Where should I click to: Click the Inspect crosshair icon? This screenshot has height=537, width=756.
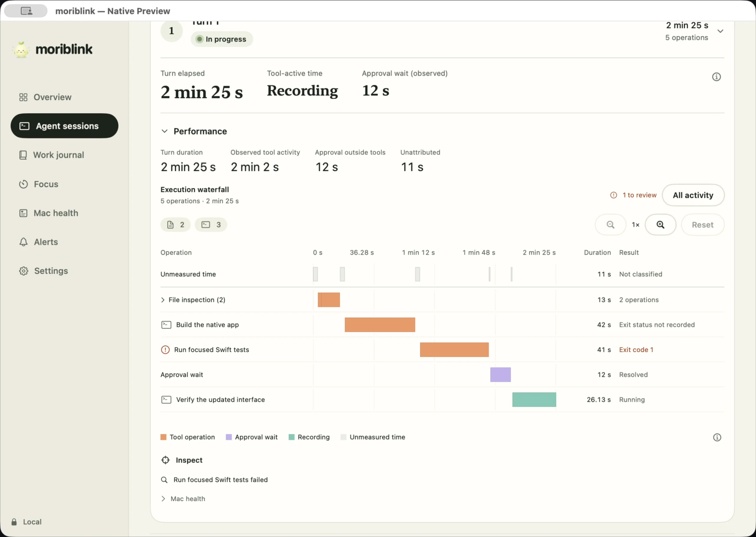(x=165, y=460)
